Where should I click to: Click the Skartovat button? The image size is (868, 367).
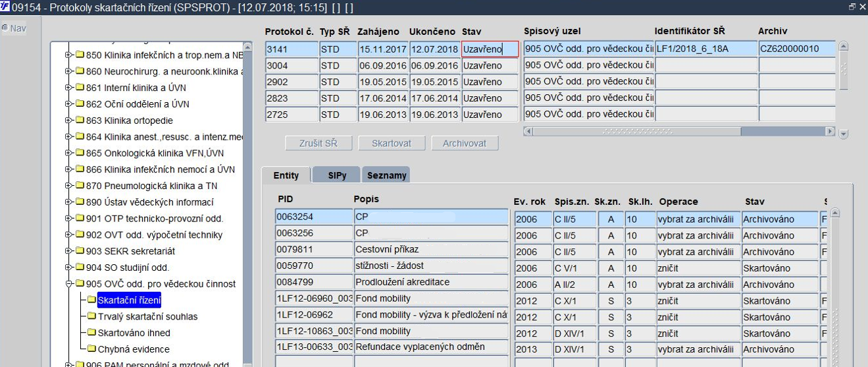click(x=392, y=143)
